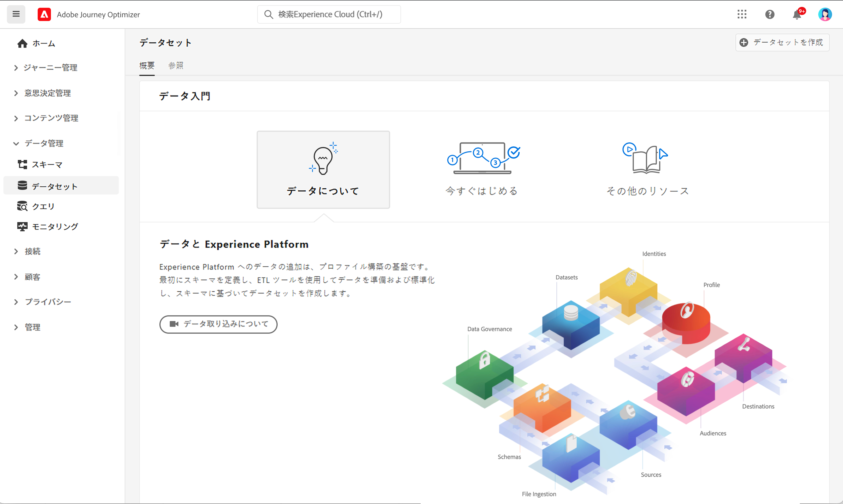
Task: Select the 概要 tab
Action: (x=147, y=66)
